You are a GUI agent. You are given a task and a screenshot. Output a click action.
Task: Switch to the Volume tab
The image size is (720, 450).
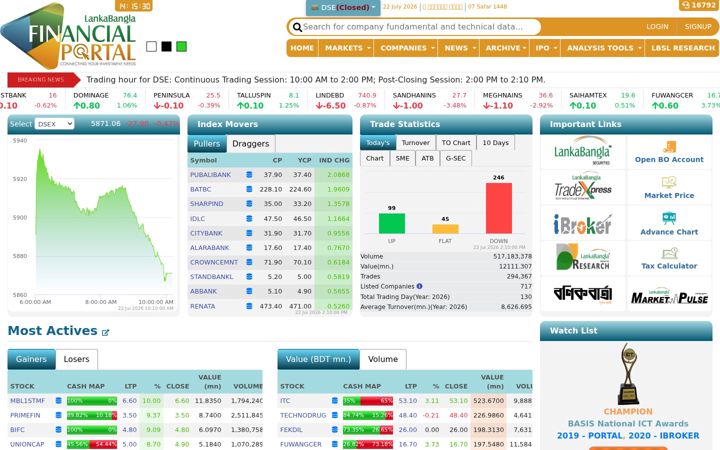tap(382, 359)
